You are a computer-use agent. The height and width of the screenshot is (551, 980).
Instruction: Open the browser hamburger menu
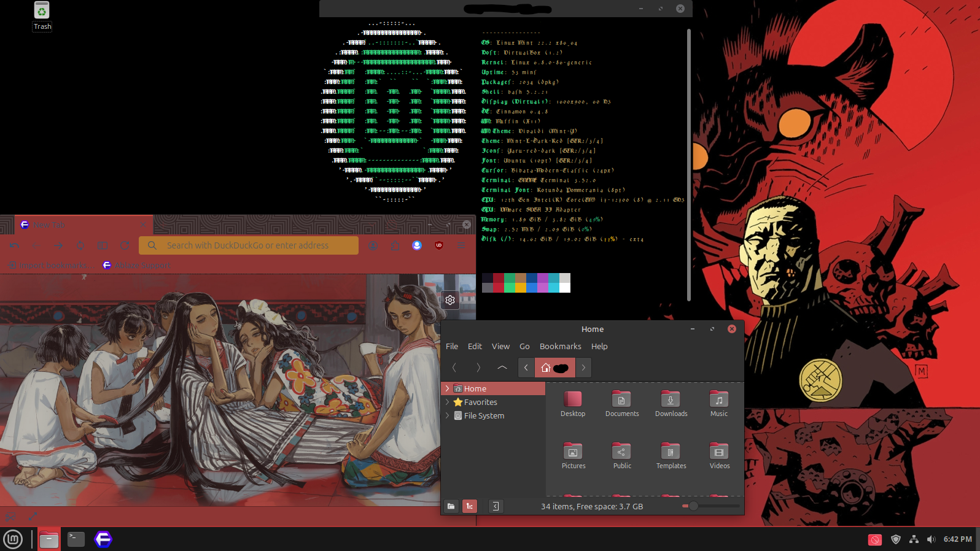click(462, 245)
